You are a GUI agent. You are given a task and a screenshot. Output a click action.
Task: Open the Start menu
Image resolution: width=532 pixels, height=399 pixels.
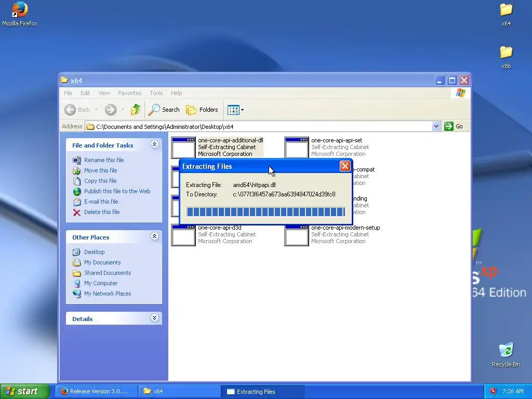[24, 391]
